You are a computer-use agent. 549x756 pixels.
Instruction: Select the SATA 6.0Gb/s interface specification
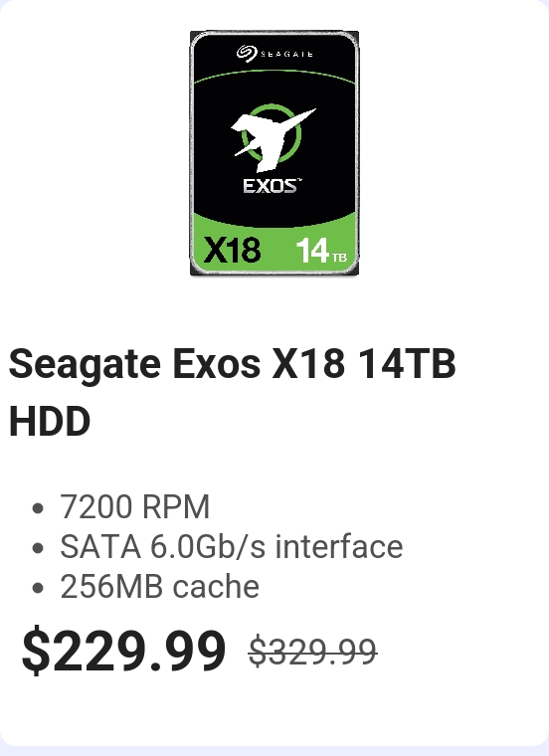pyautogui.click(x=232, y=547)
